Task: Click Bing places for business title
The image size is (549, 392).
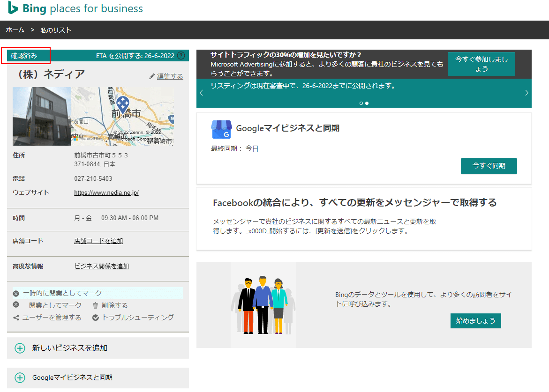Action: (x=83, y=8)
